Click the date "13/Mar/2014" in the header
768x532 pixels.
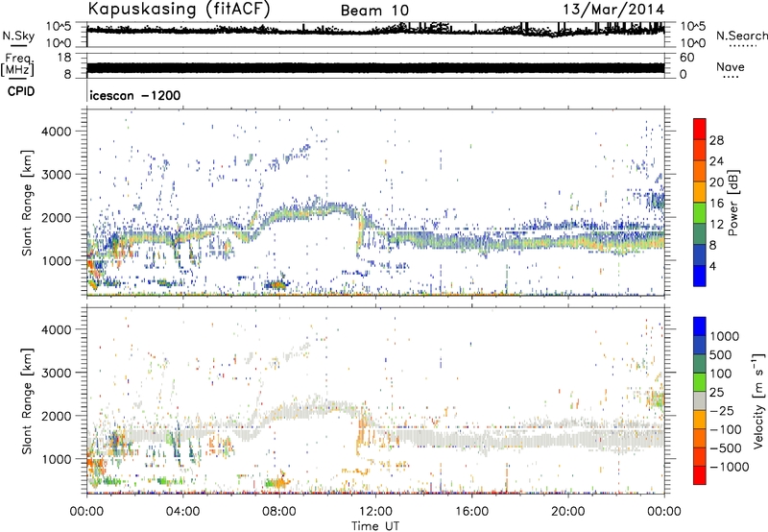click(x=613, y=10)
